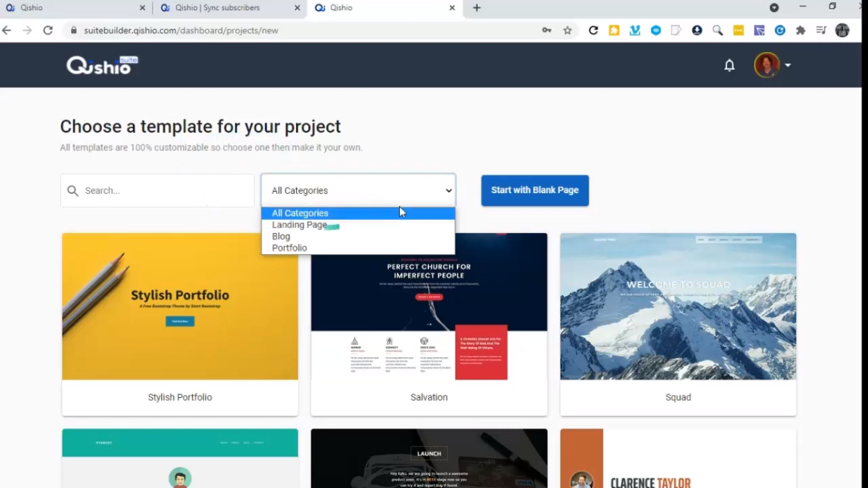Image resolution: width=868 pixels, height=488 pixels.
Task: Choose the Blog category
Action: click(x=358, y=236)
